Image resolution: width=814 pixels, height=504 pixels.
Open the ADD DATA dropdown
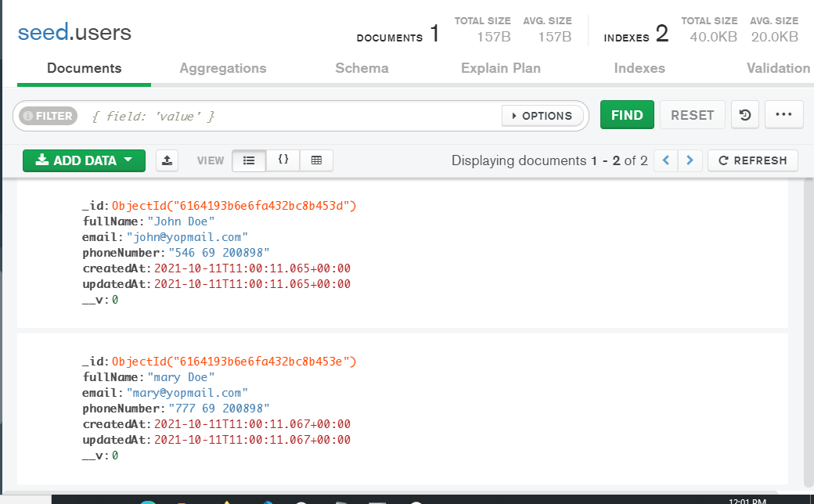pos(84,160)
